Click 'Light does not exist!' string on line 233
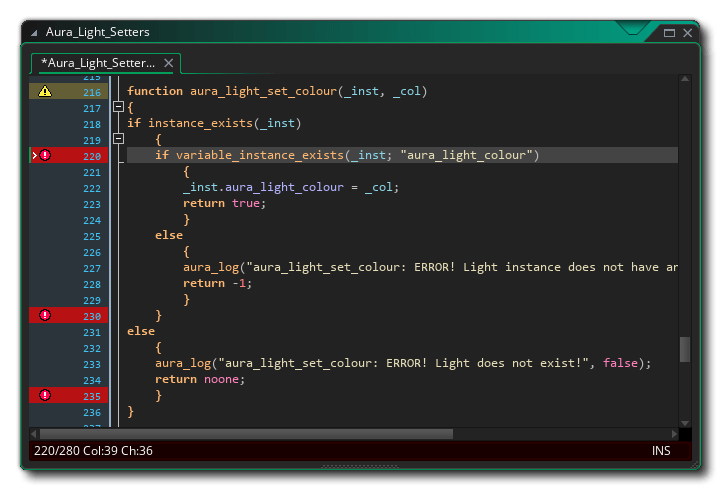 [510, 363]
